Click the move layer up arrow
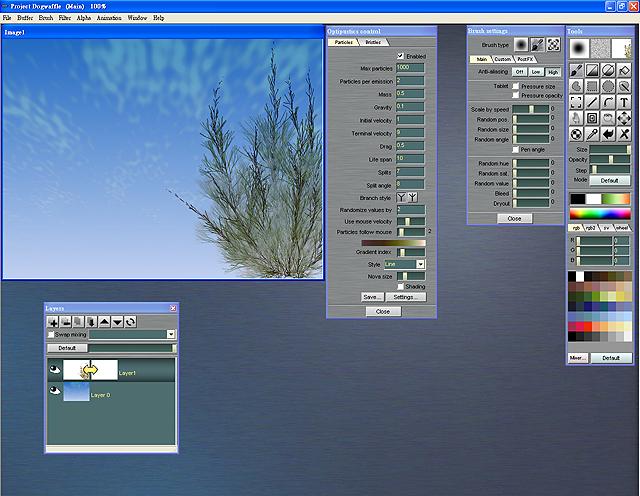This screenshot has height=496, width=640. [x=105, y=322]
